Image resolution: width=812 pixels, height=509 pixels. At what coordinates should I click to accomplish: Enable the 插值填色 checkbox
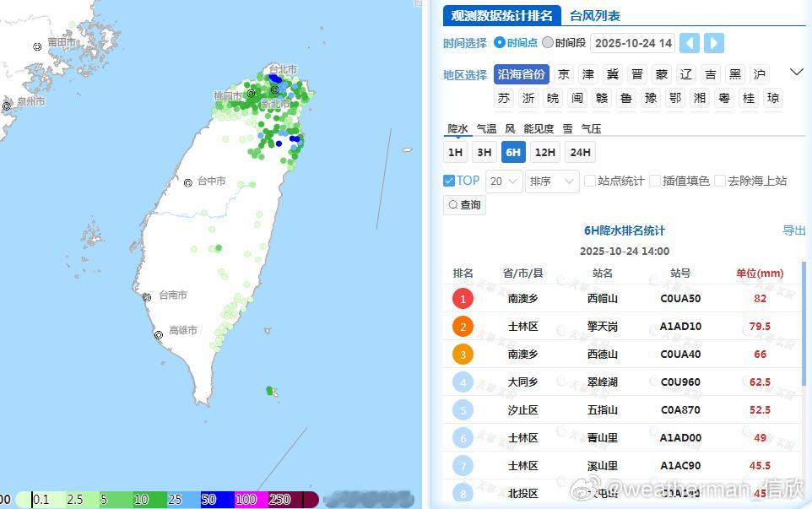(x=655, y=181)
